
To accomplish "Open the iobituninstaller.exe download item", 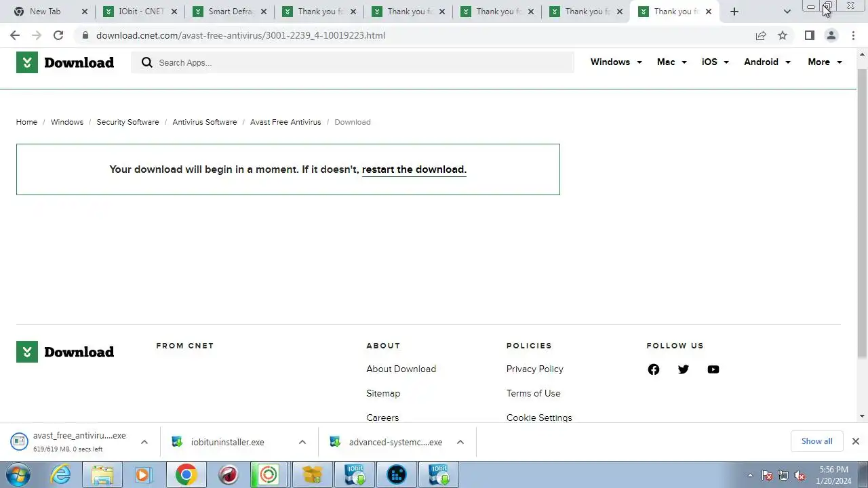I will (227, 442).
